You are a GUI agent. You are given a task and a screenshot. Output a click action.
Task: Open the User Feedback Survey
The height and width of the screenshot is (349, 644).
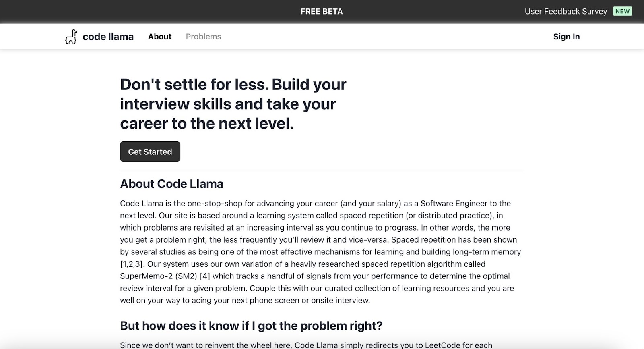pos(566,11)
